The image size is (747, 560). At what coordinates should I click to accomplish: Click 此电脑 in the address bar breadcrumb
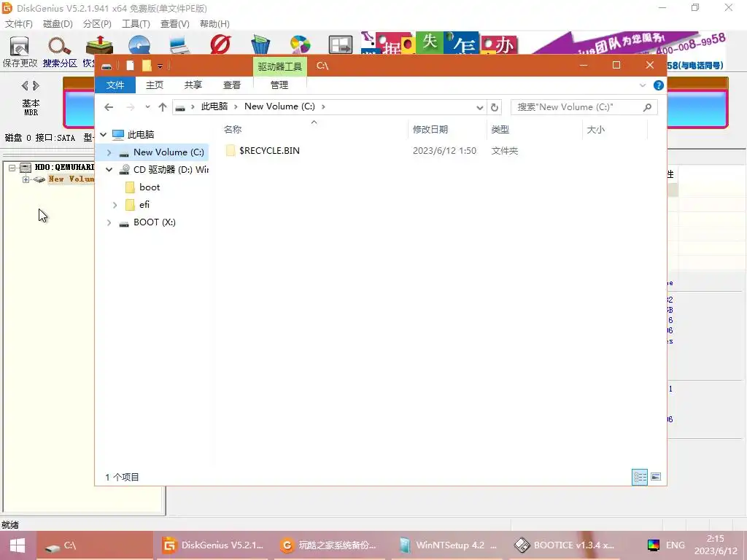click(214, 106)
